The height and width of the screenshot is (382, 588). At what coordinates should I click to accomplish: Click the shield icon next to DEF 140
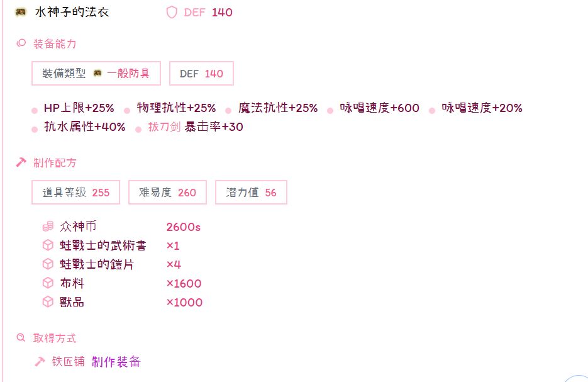click(172, 12)
